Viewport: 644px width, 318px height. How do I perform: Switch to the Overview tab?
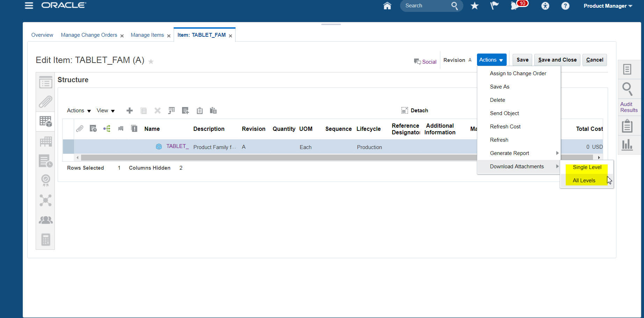[x=42, y=35]
